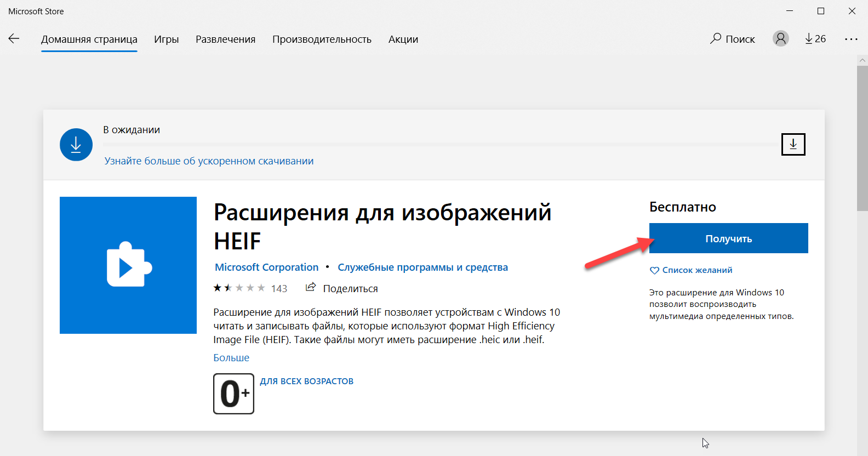The height and width of the screenshot is (456, 868).
Task: Switch to the Игры tab
Action: point(166,39)
